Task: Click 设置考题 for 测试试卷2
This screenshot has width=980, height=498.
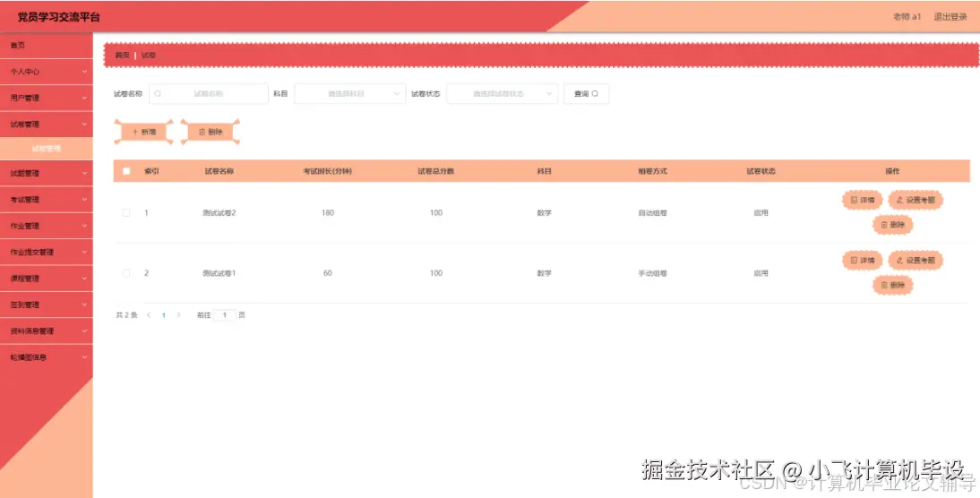Action: pyautogui.click(x=916, y=200)
